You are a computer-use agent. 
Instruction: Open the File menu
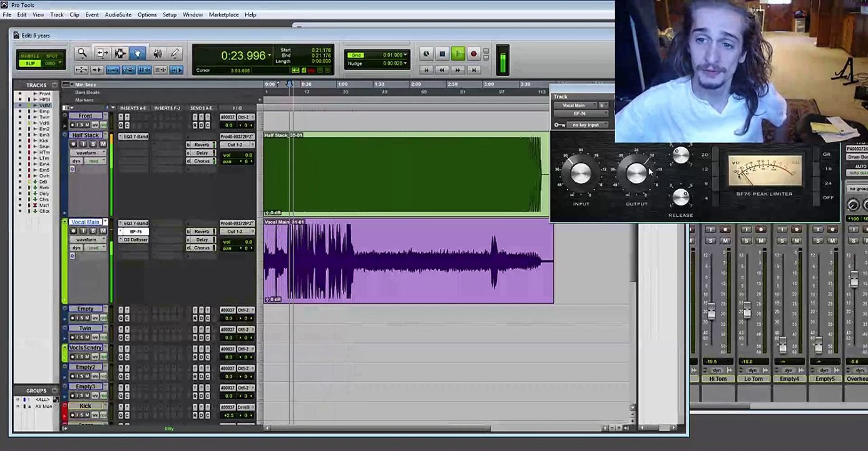click(7, 14)
